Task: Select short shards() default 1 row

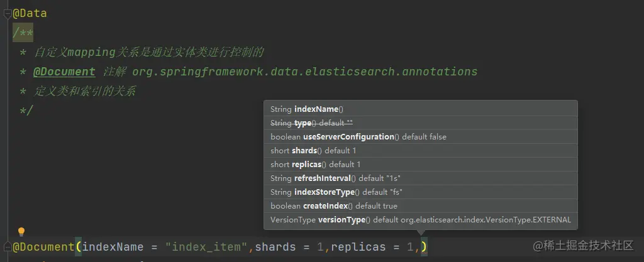Action: point(421,150)
